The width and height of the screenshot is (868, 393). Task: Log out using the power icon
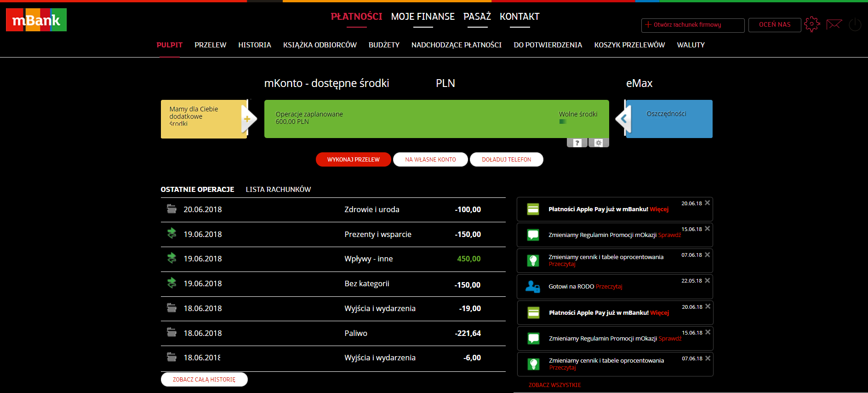(x=855, y=24)
